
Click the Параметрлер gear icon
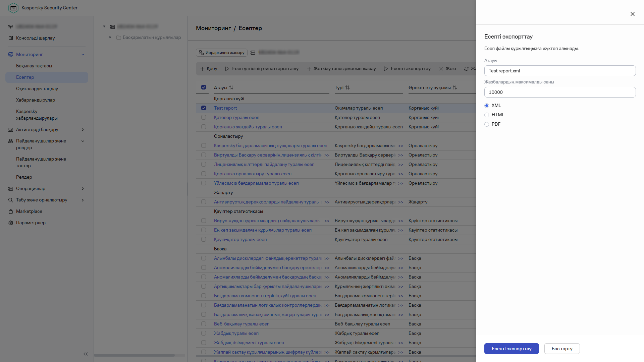tap(11, 223)
